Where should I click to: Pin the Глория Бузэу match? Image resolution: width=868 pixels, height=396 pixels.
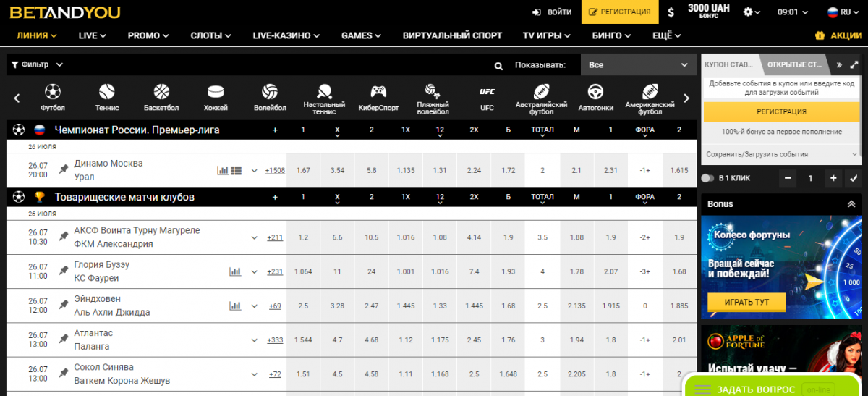(64, 271)
